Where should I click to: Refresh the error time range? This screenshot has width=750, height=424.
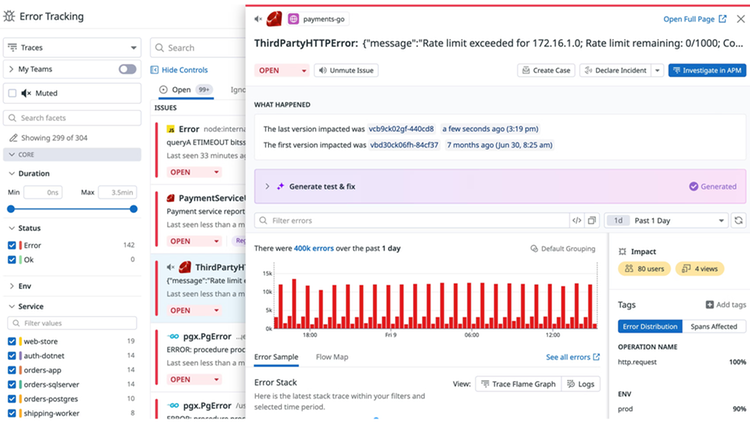(x=739, y=221)
